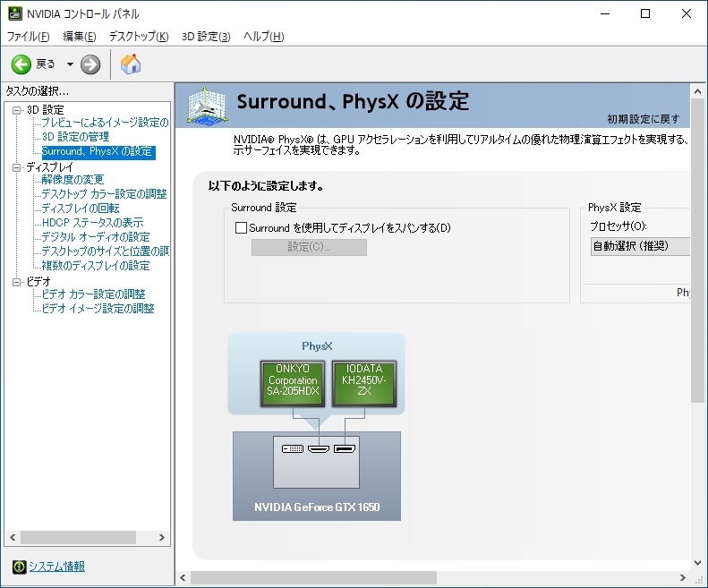Click task tree scroll-left arrow
Screen dimensions: 708x588
(x=13, y=537)
